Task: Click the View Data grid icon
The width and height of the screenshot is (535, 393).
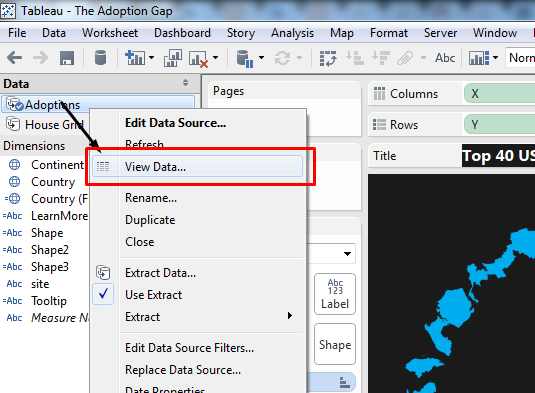Action: (103, 166)
